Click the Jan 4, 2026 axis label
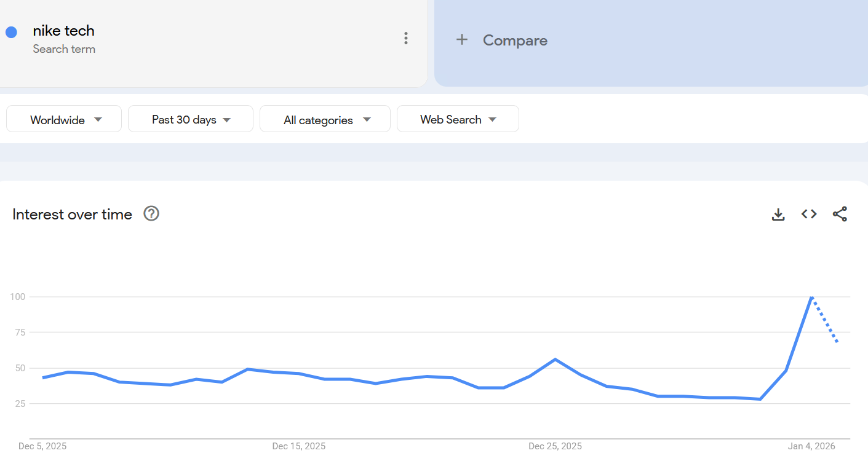868x453 pixels. 811,446
